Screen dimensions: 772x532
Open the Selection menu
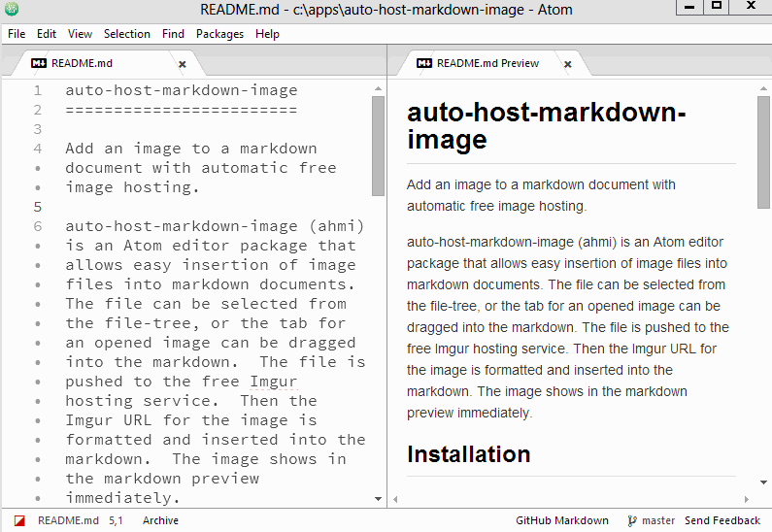pyautogui.click(x=127, y=34)
